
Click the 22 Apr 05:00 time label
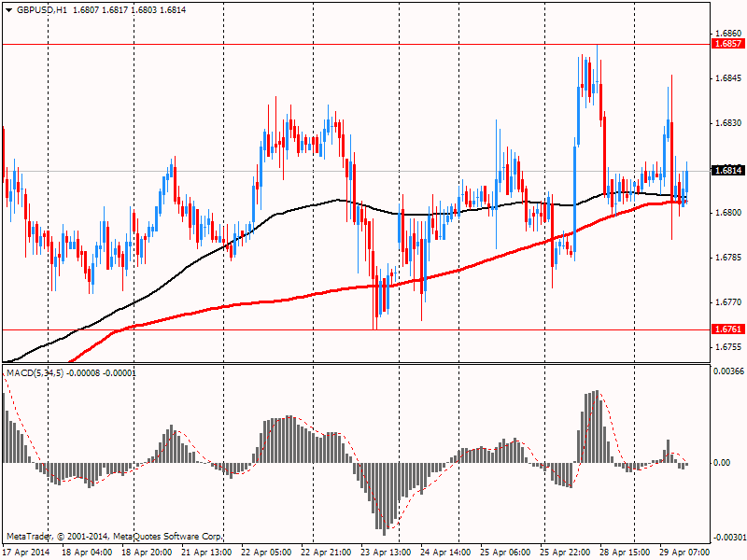[267, 553]
